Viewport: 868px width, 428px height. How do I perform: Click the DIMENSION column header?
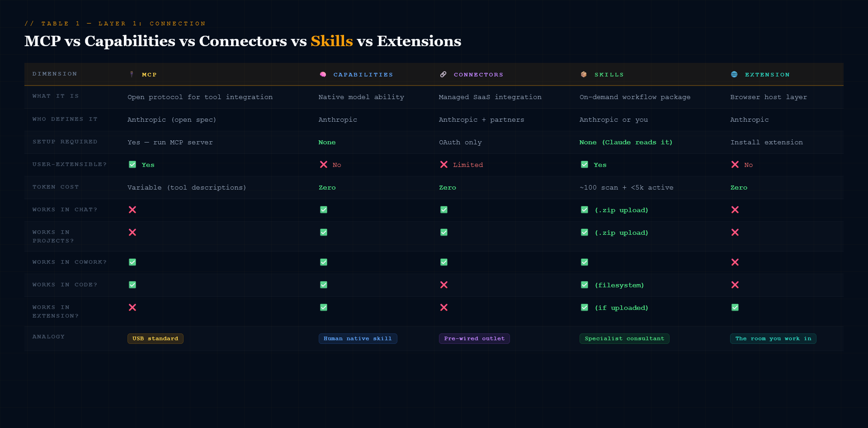[x=55, y=74]
